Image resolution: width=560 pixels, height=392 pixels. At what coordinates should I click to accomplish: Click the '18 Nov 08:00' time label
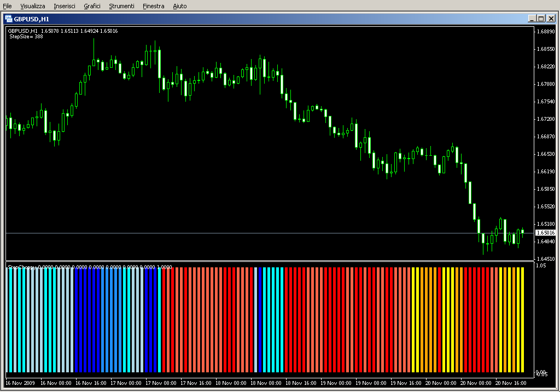click(266, 383)
